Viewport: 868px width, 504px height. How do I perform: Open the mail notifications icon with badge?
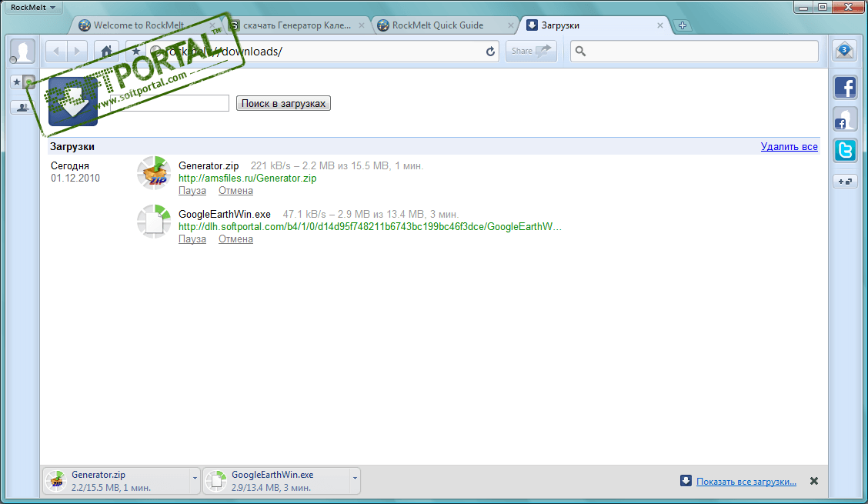click(844, 51)
